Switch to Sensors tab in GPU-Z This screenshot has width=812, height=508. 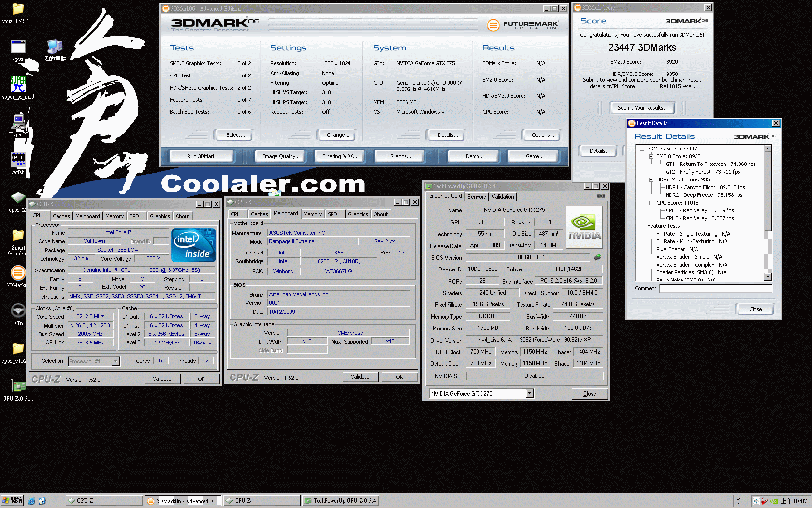[x=477, y=197]
